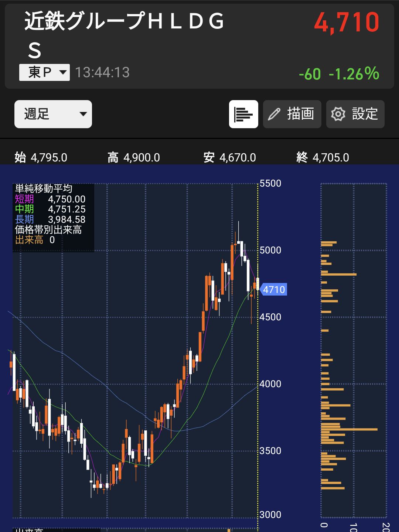Click the 4500 price axis label
399x532 pixels.
tap(270, 317)
